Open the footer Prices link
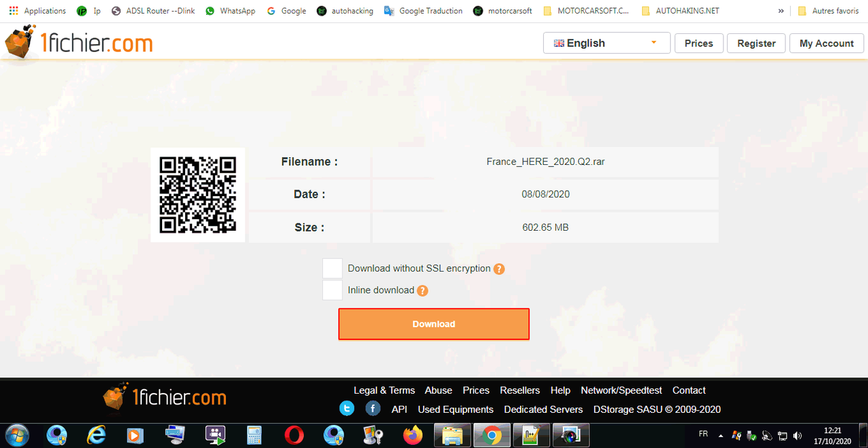This screenshot has width=868, height=448. point(476,390)
